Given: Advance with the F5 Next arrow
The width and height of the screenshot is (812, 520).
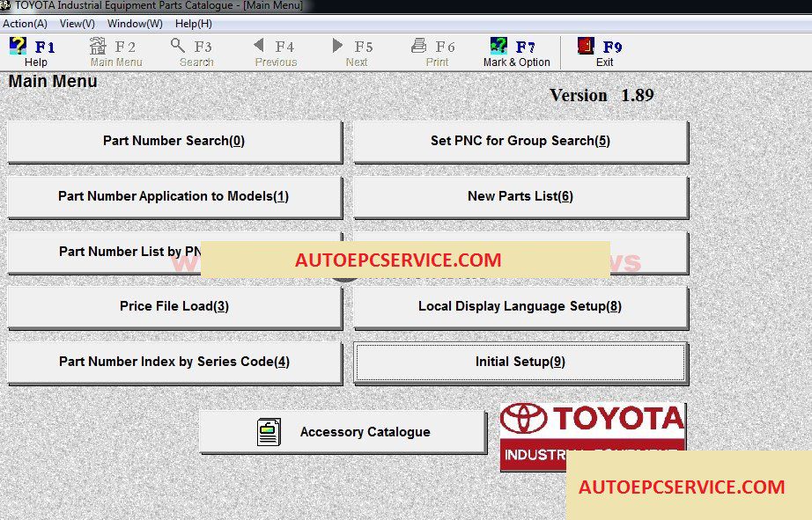Looking at the screenshot, I should (337, 46).
